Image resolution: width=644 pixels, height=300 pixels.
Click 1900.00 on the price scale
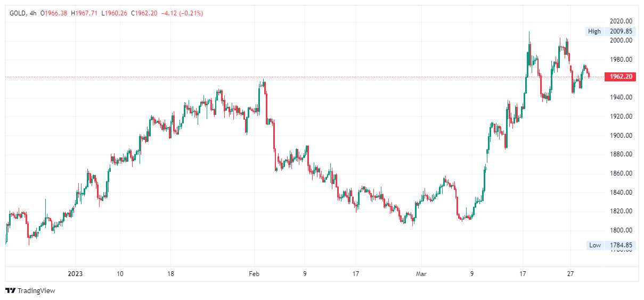click(621, 136)
